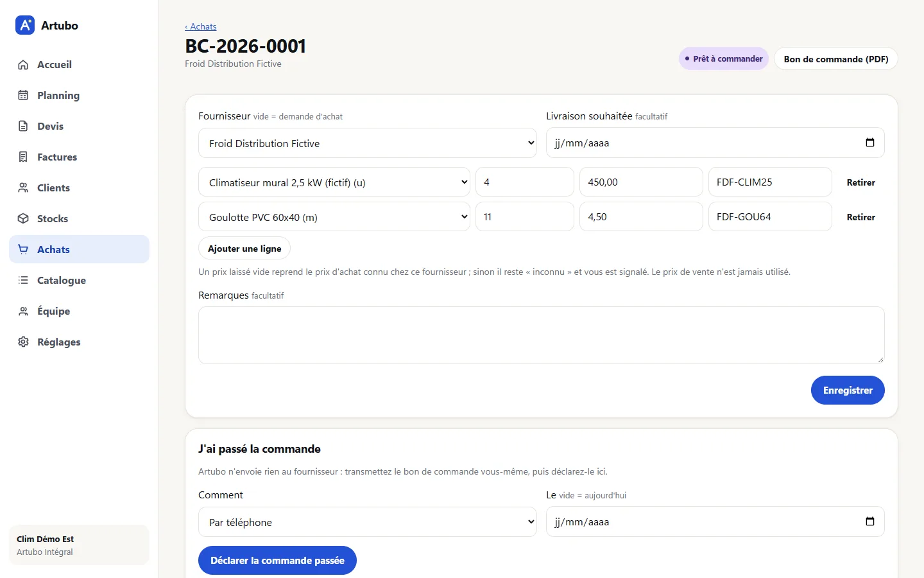Click Ajouter une ligne button

[x=244, y=249]
